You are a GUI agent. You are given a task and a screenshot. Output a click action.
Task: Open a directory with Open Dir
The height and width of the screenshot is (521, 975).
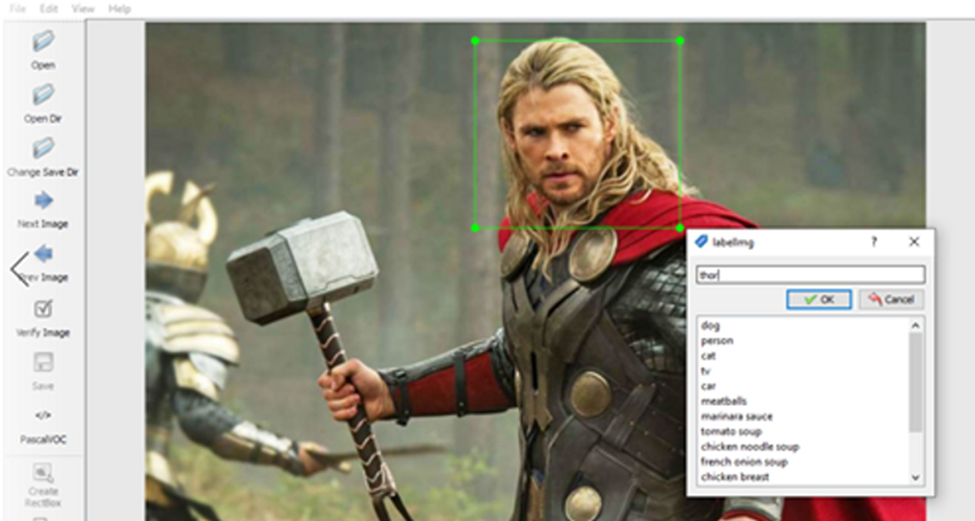pos(43,95)
